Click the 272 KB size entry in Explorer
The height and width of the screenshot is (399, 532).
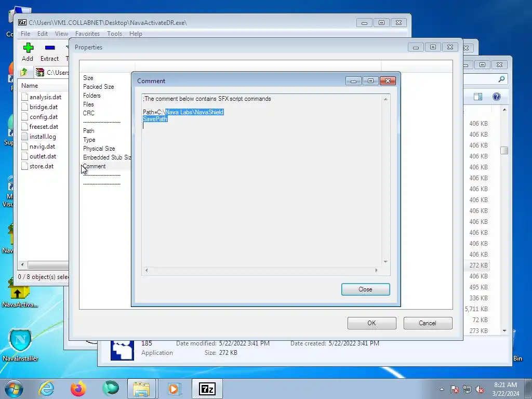click(478, 265)
